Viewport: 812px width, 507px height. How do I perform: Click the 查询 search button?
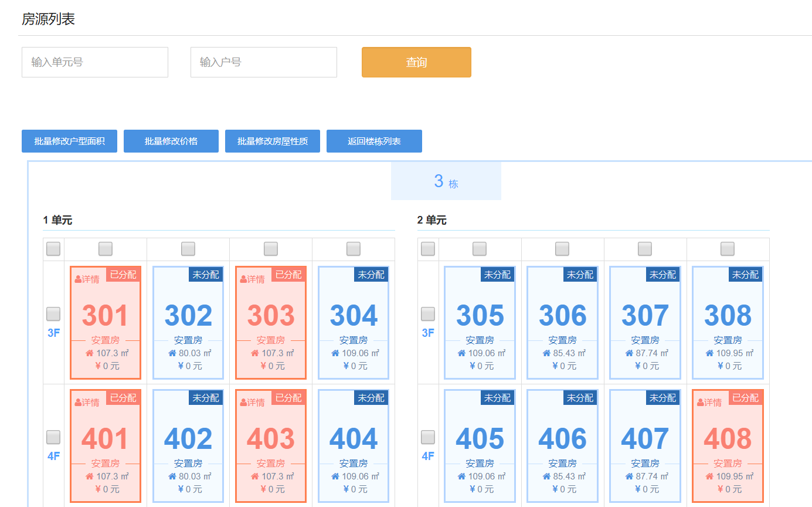[x=416, y=62]
